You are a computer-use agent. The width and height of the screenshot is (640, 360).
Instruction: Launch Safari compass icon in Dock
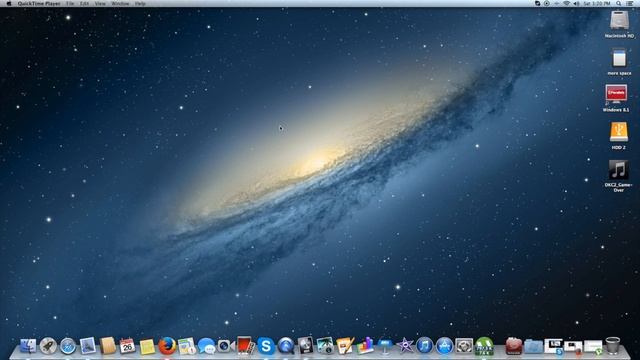68,346
